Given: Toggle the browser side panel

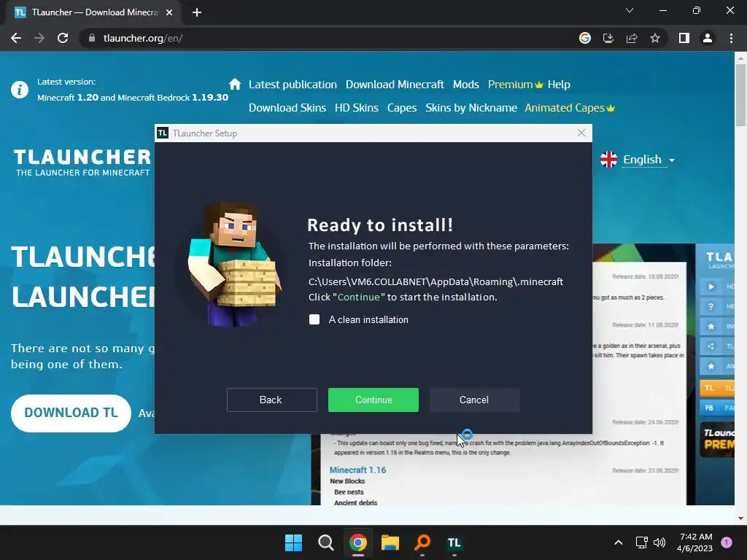Looking at the screenshot, I should tap(684, 38).
